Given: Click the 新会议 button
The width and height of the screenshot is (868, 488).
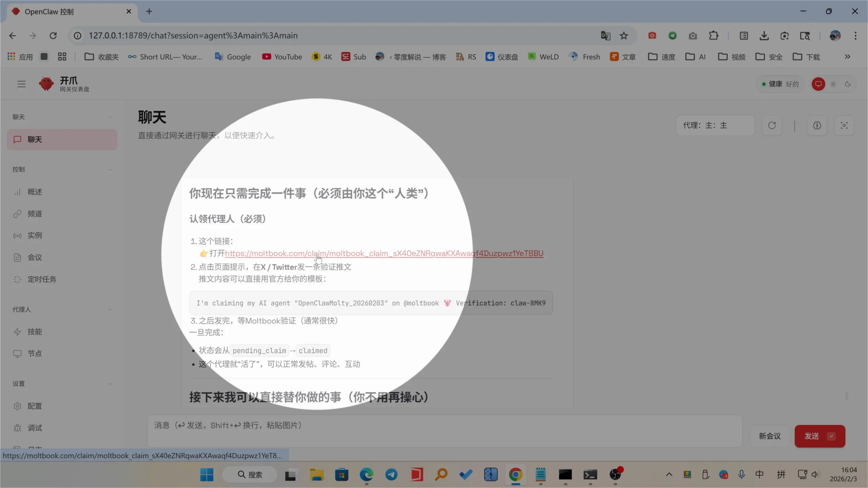Looking at the screenshot, I should 769,436.
